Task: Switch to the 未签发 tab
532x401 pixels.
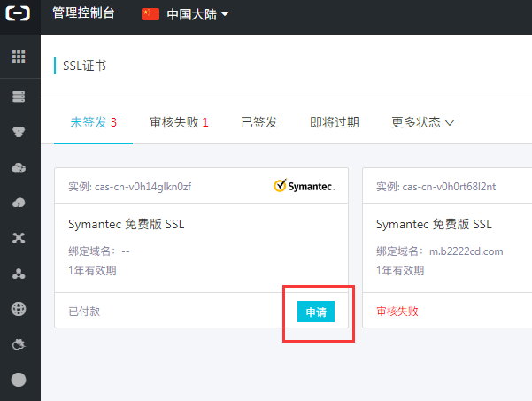Action: [x=93, y=122]
